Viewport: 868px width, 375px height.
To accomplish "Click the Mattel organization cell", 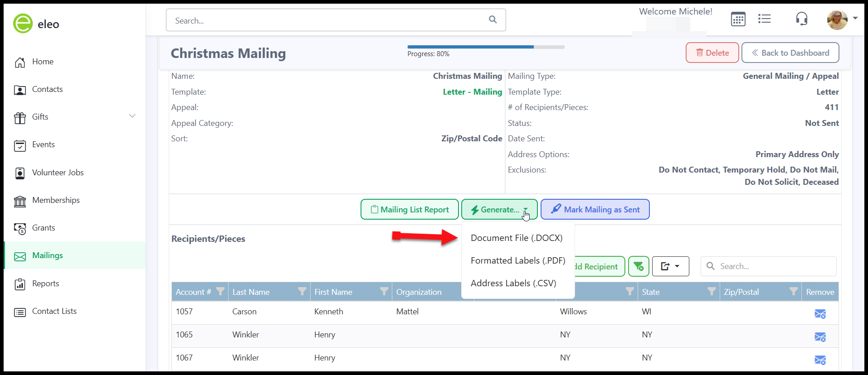I will (x=407, y=312).
